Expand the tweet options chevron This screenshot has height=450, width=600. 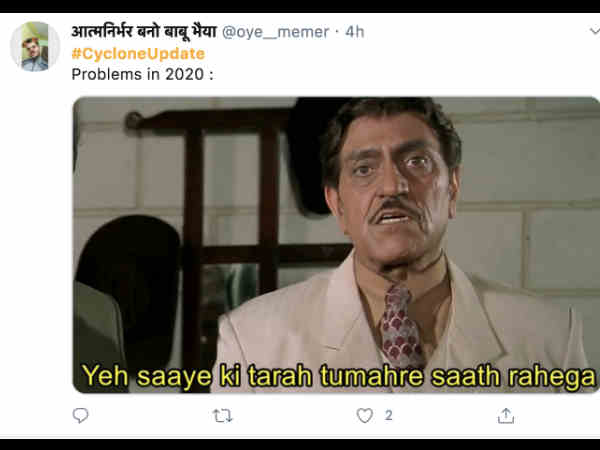pos(595,31)
